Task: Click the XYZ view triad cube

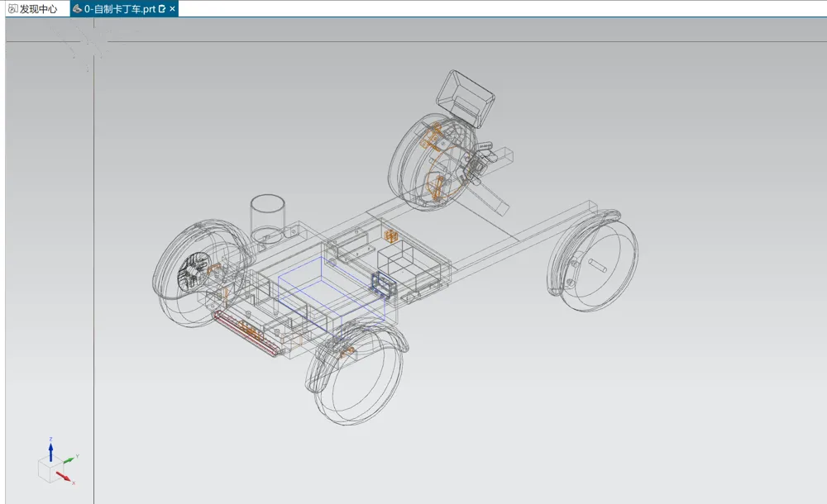Action: click(50, 468)
